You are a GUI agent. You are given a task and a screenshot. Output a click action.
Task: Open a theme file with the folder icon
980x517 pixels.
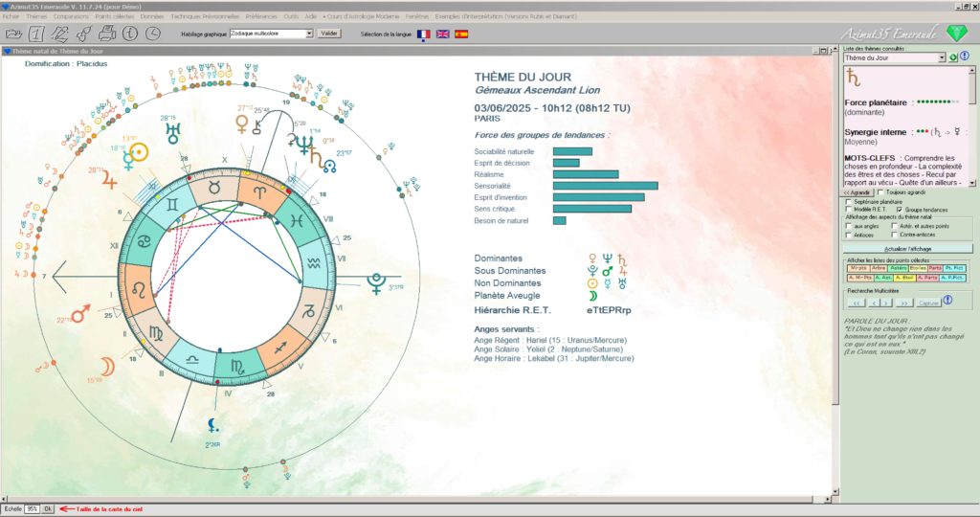13,34
